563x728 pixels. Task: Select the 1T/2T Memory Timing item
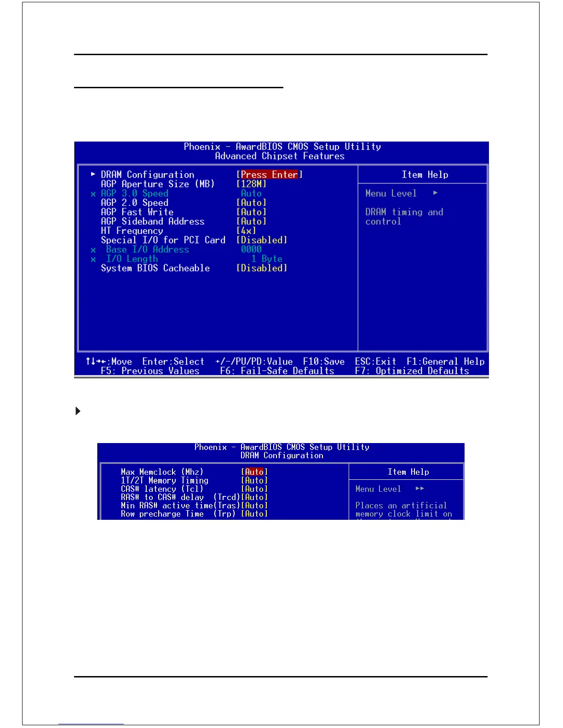(x=165, y=480)
